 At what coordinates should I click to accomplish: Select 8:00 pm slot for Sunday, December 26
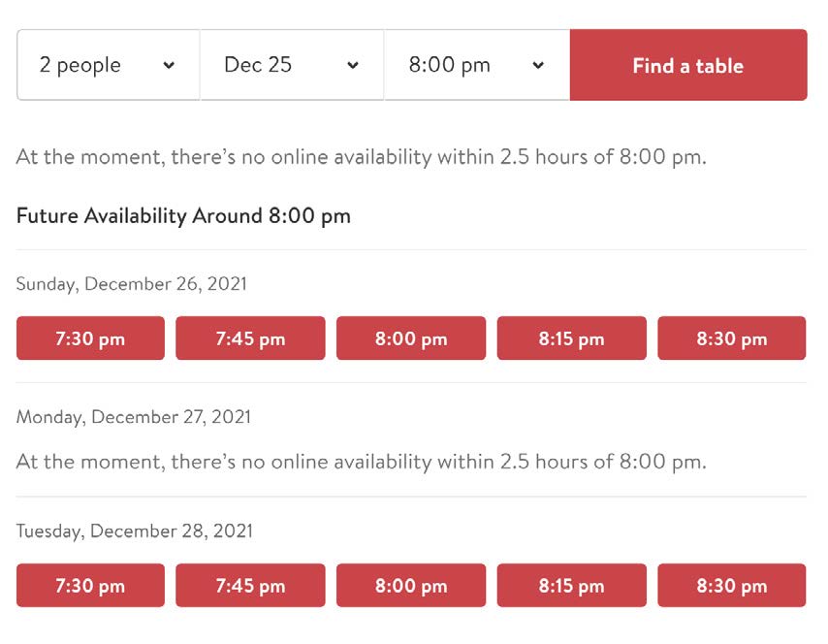coord(411,338)
